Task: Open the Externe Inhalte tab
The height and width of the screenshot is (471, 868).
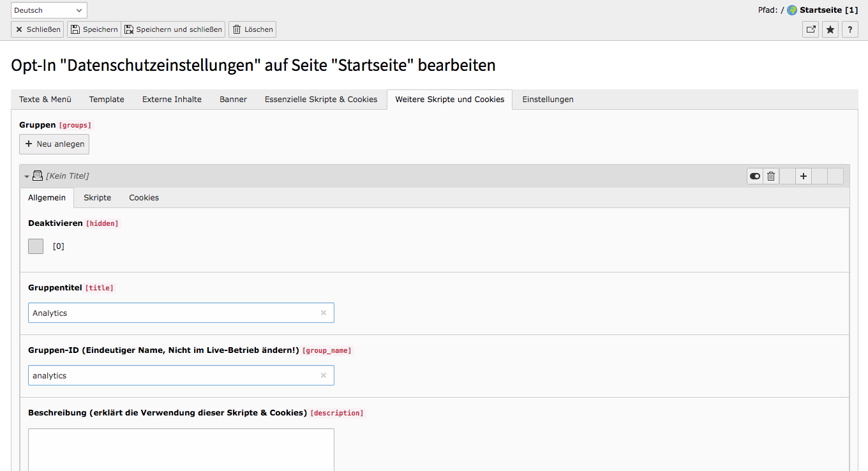Action: [x=172, y=100]
